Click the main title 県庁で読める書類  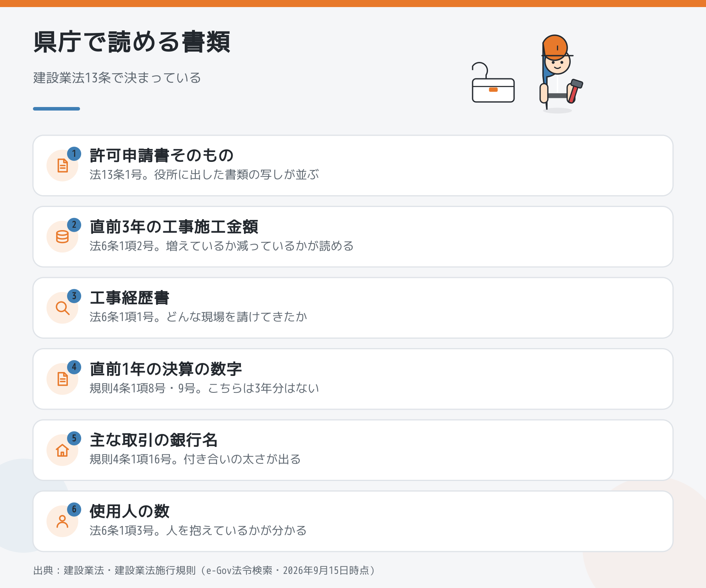coord(132,42)
